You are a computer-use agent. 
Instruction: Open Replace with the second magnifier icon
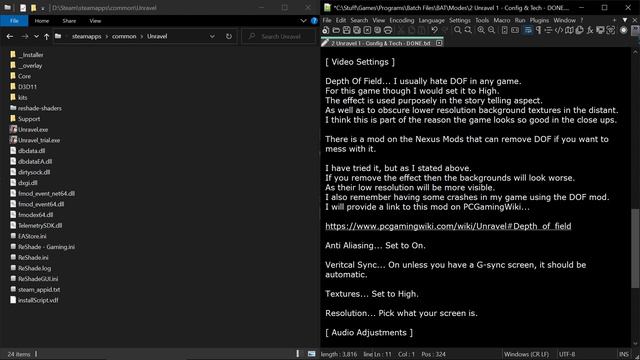pos(468,30)
